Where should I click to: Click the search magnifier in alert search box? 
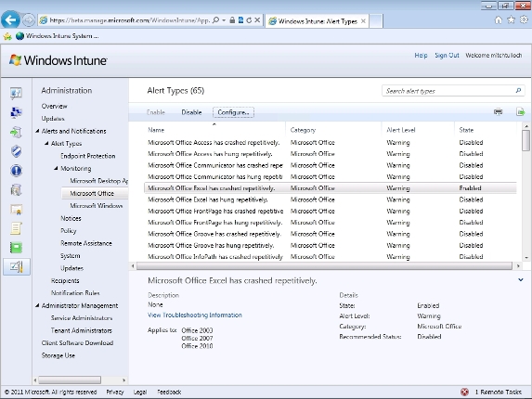click(518, 91)
